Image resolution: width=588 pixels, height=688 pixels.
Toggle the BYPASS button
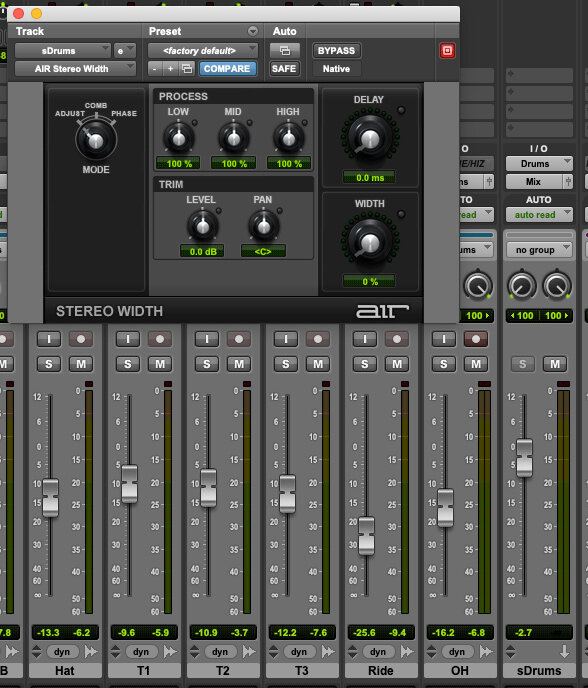click(336, 51)
